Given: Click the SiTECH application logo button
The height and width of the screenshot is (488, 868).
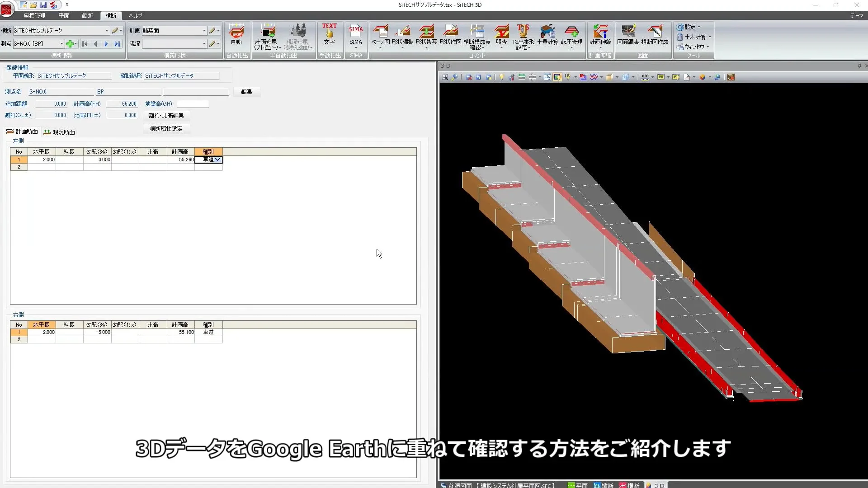Looking at the screenshot, I should pos(7,9).
